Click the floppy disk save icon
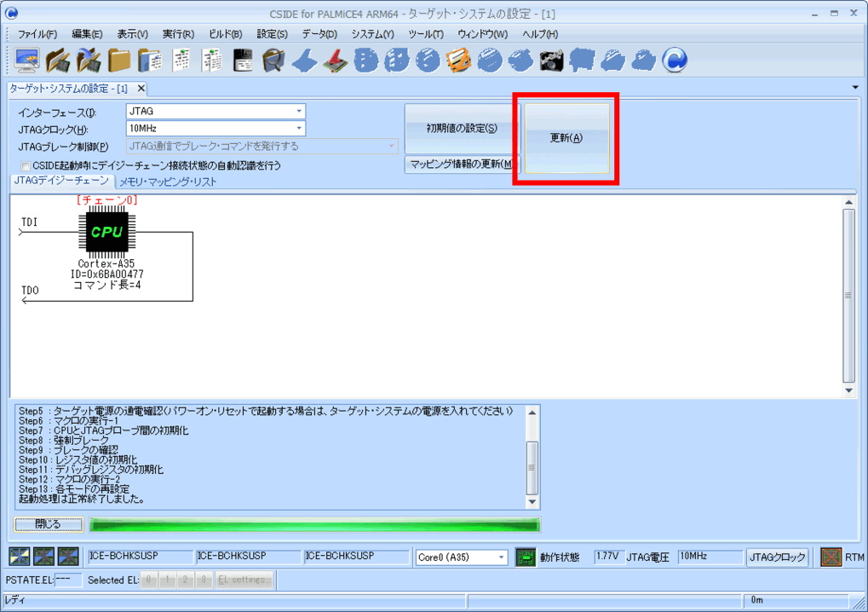This screenshot has height=612, width=868. click(x=243, y=60)
